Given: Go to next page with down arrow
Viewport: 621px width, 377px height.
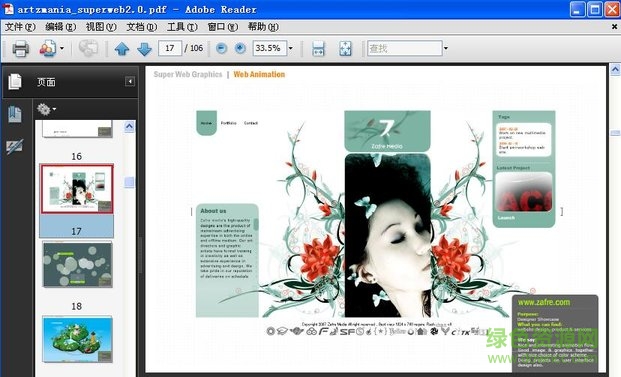Looking at the screenshot, I should pos(144,49).
